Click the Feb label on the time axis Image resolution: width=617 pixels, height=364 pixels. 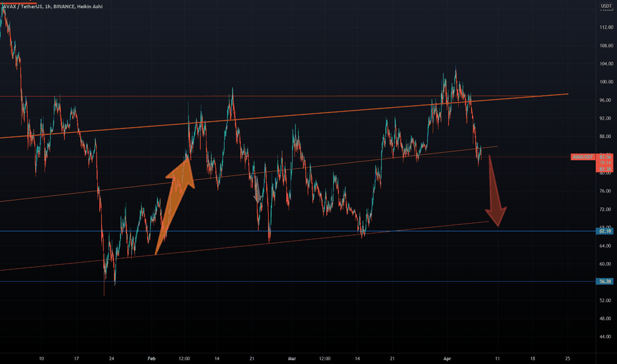pyautogui.click(x=152, y=359)
